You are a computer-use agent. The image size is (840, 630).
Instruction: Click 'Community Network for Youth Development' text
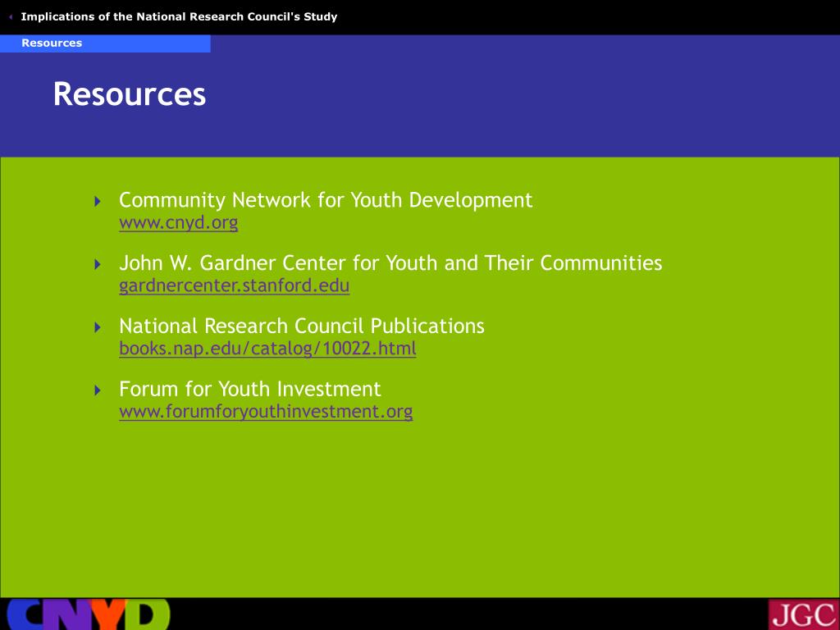click(326, 200)
